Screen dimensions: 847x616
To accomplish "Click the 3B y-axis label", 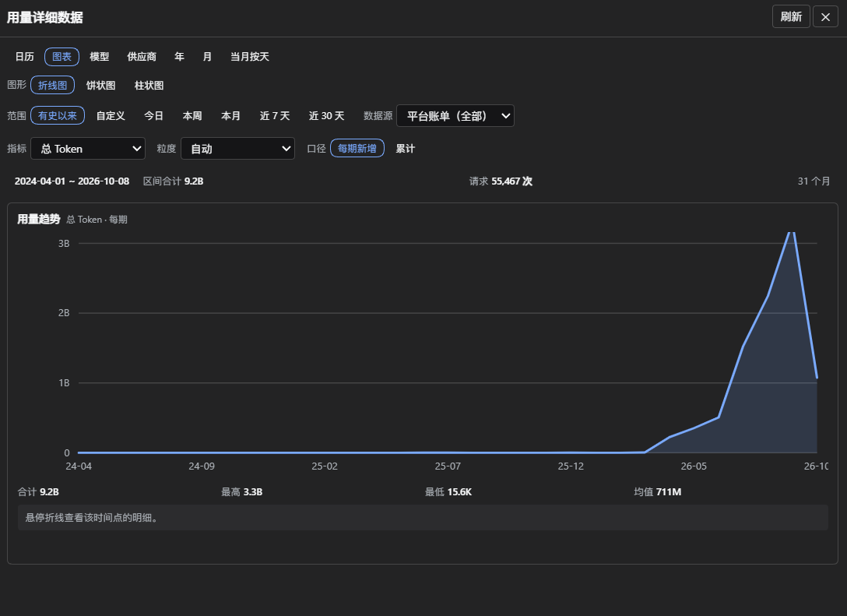I will pos(64,244).
